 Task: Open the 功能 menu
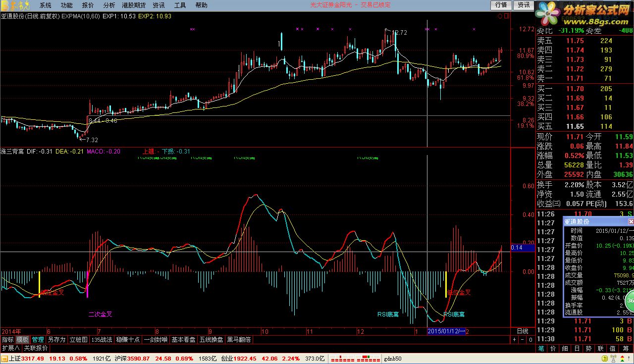tap(66, 5)
